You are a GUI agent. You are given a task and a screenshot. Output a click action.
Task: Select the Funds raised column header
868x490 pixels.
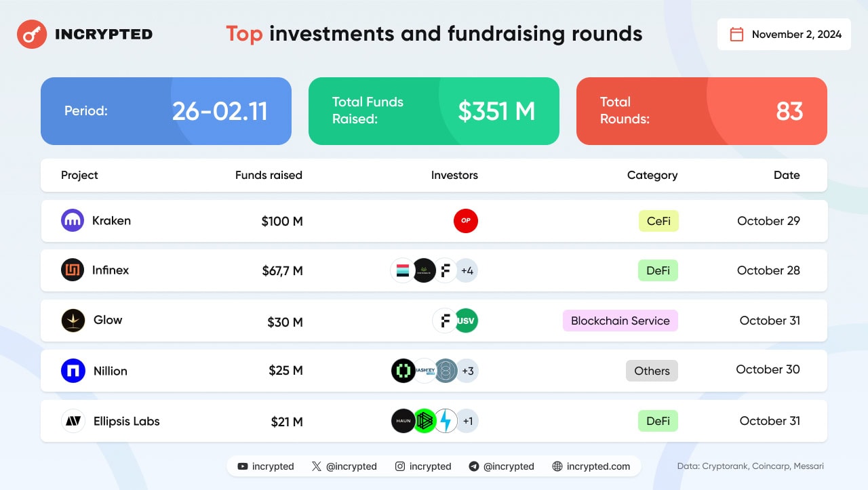click(269, 175)
